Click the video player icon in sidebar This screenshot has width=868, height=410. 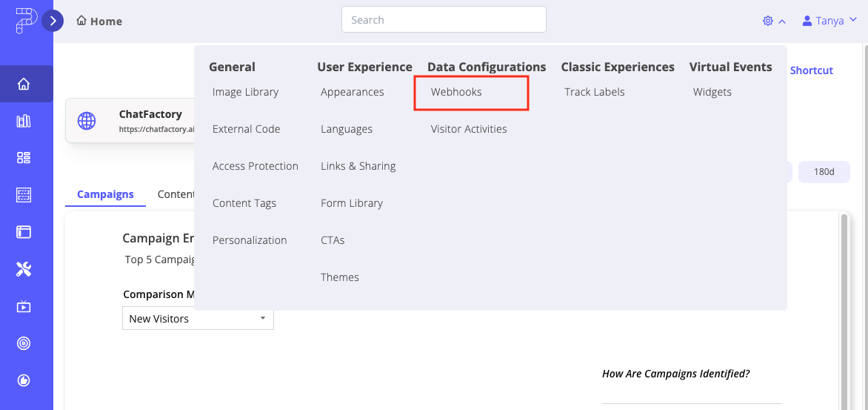[24, 306]
